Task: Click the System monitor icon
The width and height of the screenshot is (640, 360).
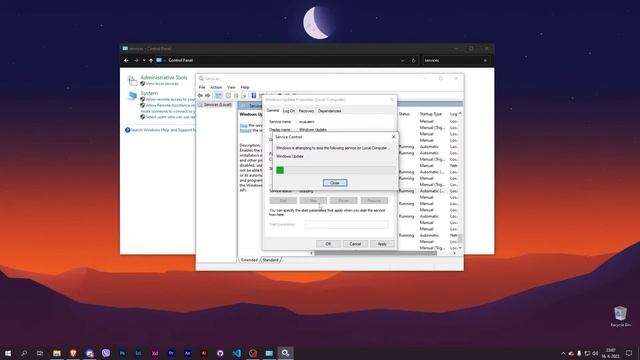Action: (x=132, y=96)
